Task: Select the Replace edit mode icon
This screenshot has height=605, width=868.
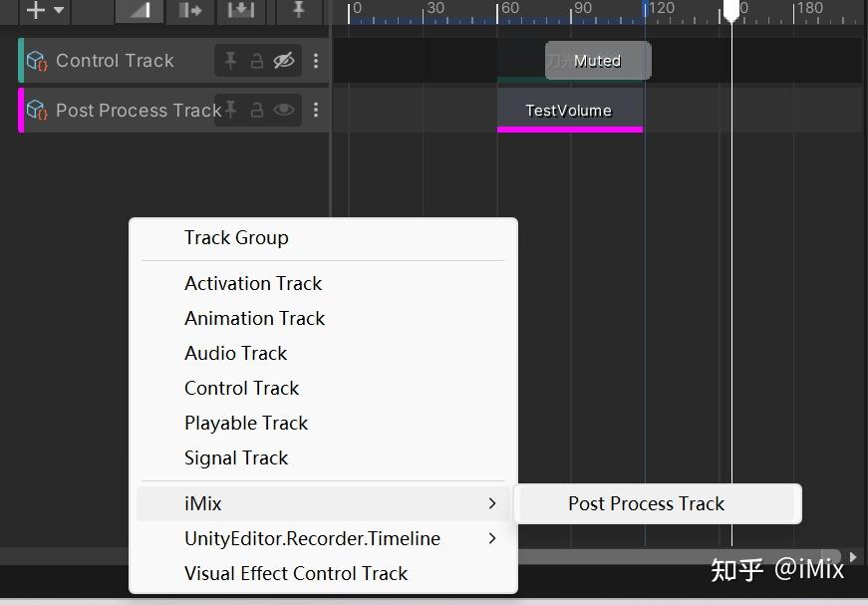Action: [x=240, y=12]
